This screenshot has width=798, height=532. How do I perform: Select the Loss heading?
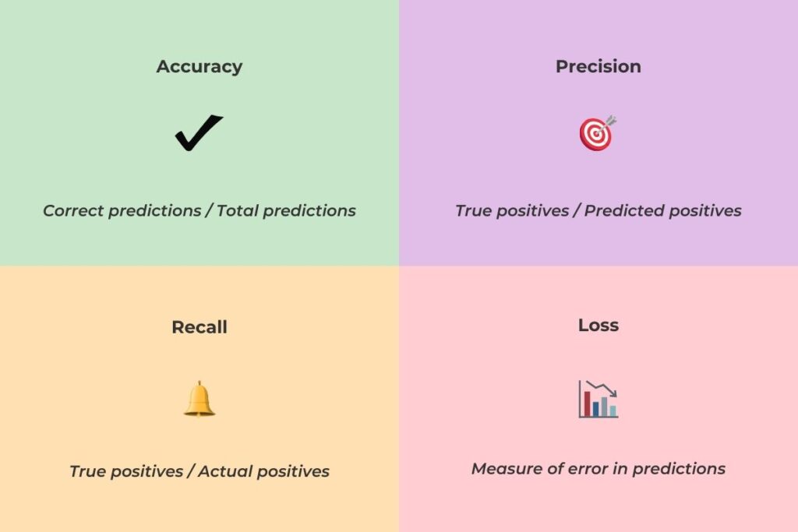598,325
